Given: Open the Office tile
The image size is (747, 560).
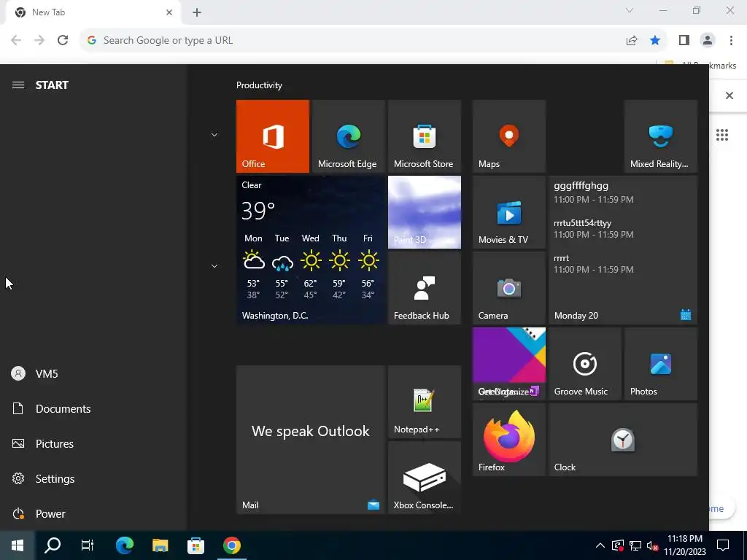Looking at the screenshot, I should (x=273, y=136).
